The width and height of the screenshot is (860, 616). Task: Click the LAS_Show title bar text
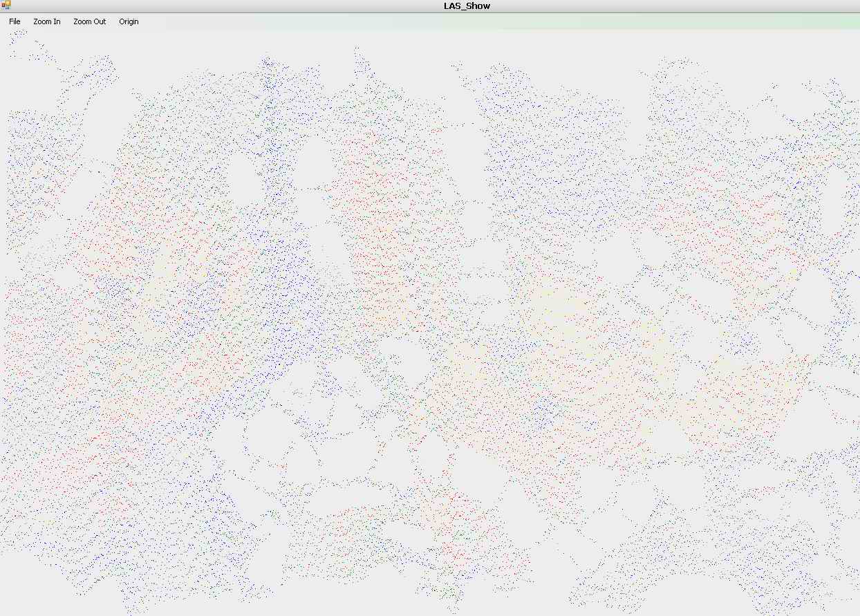click(x=467, y=6)
